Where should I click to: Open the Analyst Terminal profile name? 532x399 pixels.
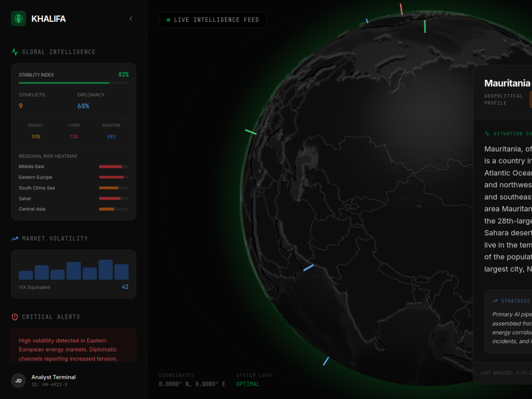tap(53, 377)
